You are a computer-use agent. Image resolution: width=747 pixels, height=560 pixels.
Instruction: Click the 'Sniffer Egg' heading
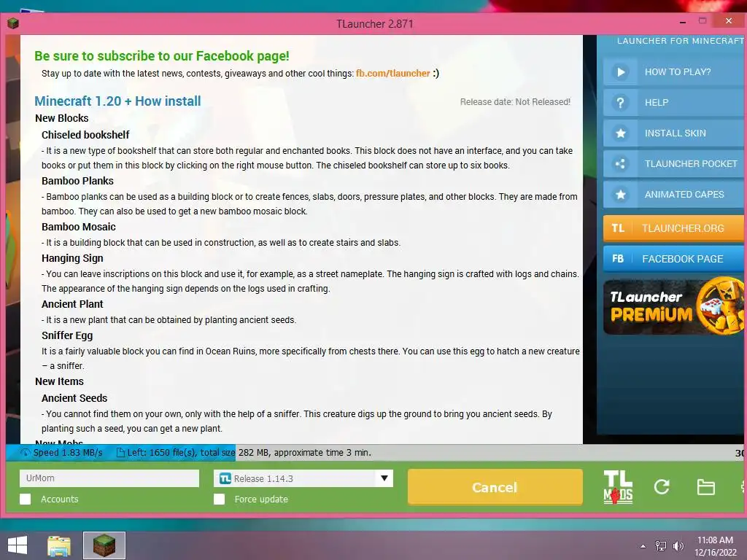click(x=66, y=335)
